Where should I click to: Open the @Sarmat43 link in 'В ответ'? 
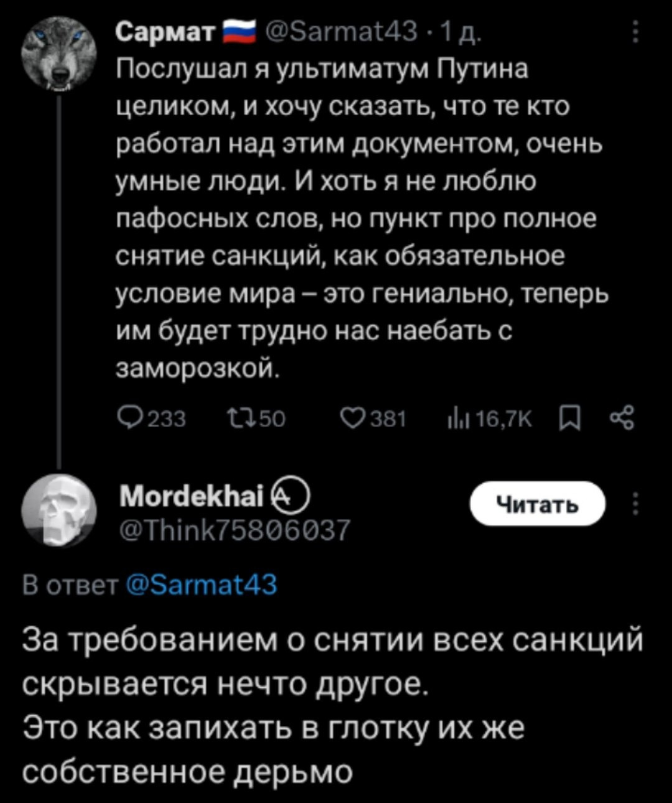(201, 585)
